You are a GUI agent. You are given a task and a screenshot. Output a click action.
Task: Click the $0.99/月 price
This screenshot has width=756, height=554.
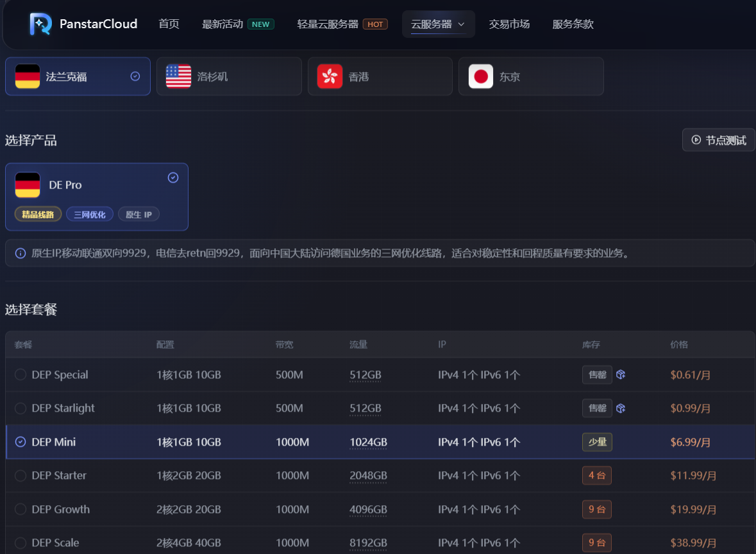[x=691, y=408]
